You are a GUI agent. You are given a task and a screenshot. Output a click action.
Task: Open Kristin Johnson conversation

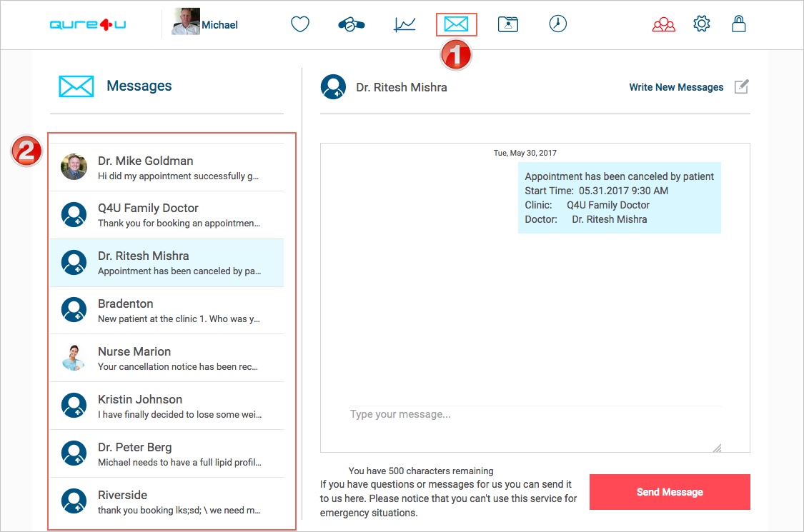point(167,406)
